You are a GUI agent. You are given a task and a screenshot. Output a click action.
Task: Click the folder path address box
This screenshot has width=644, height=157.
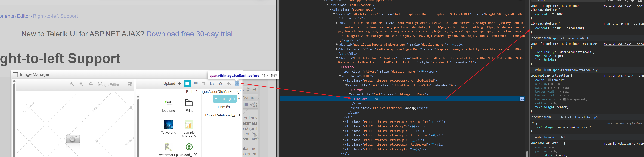coord(189,92)
